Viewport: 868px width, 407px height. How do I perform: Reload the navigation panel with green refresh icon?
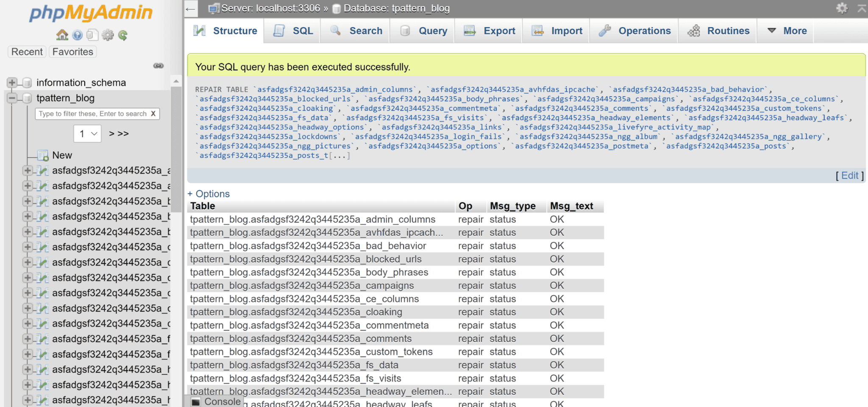123,35
